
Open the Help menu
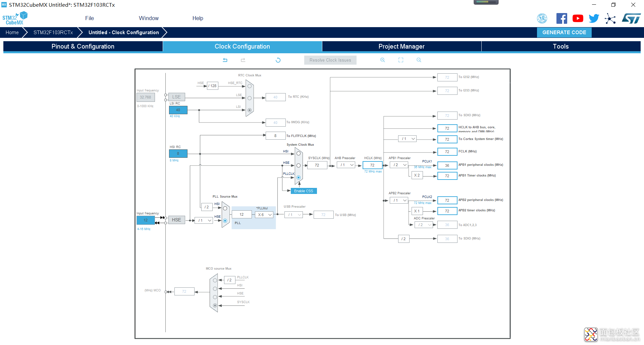[198, 18]
